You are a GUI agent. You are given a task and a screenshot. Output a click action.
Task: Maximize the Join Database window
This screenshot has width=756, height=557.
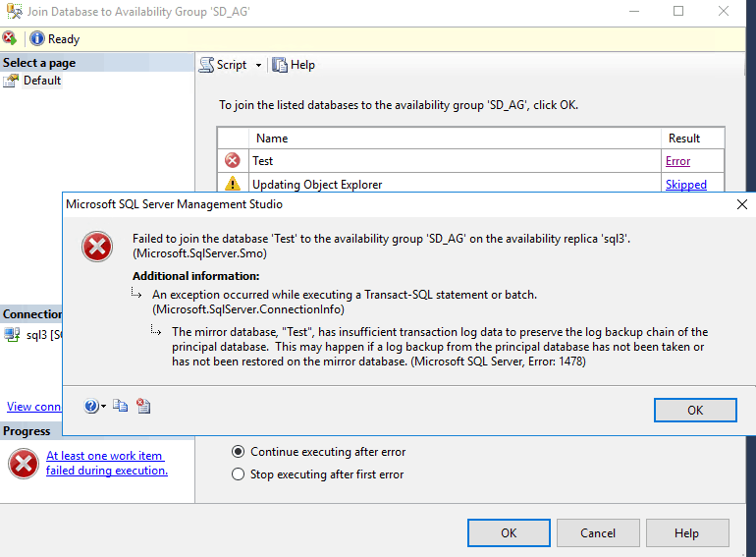(678, 11)
